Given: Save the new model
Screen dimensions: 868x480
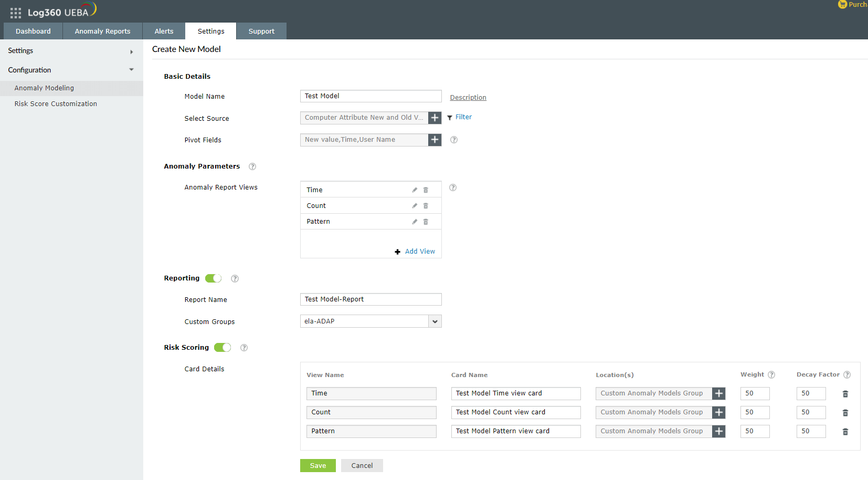Looking at the screenshot, I should click(317, 465).
